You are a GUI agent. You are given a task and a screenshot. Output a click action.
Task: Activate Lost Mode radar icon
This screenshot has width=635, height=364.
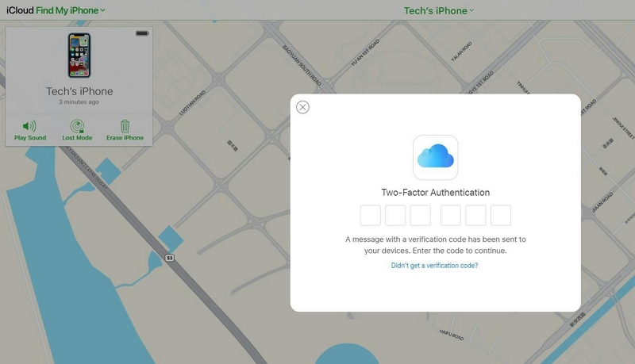[x=77, y=126]
